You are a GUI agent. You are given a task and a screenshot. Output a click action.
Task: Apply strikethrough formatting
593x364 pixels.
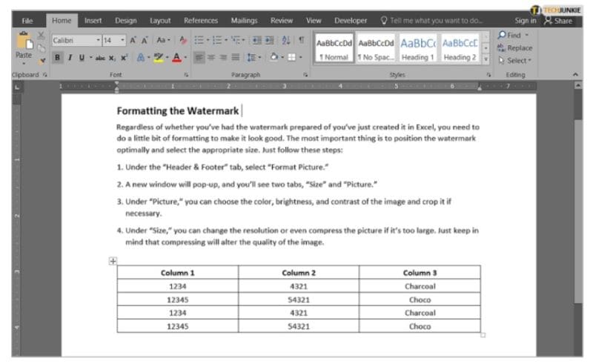click(x=100, y=58)
